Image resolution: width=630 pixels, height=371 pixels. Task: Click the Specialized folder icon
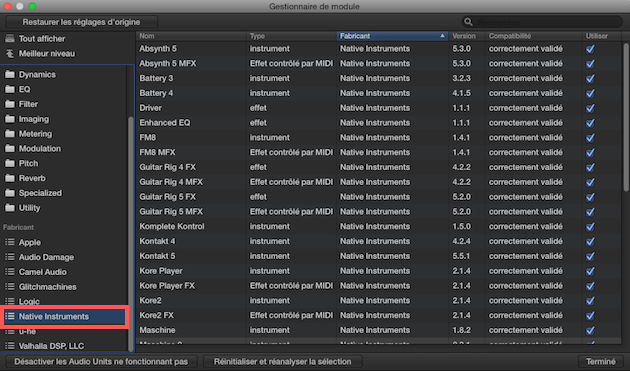point(10,193)
